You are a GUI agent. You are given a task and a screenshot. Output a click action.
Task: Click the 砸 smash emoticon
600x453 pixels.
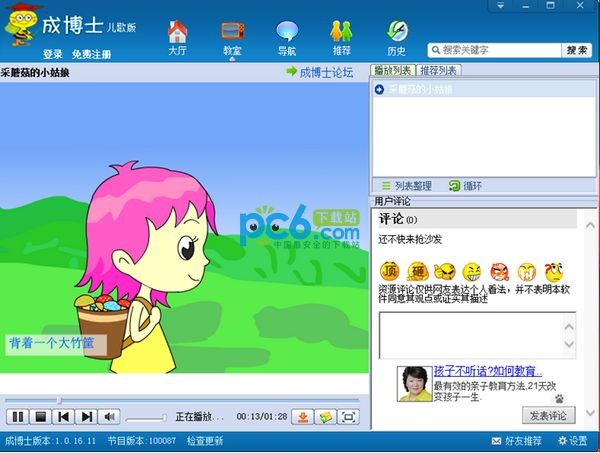(x=417, y=272)
